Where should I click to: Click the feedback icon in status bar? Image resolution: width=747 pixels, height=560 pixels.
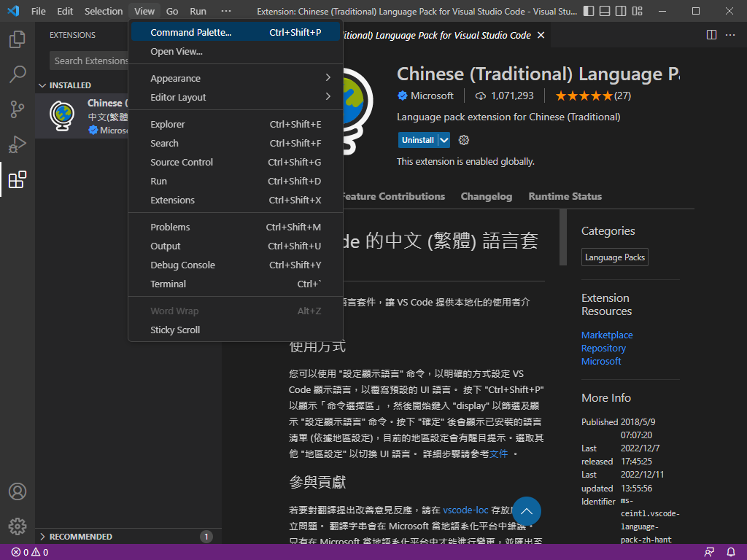(x=709, y=553)
